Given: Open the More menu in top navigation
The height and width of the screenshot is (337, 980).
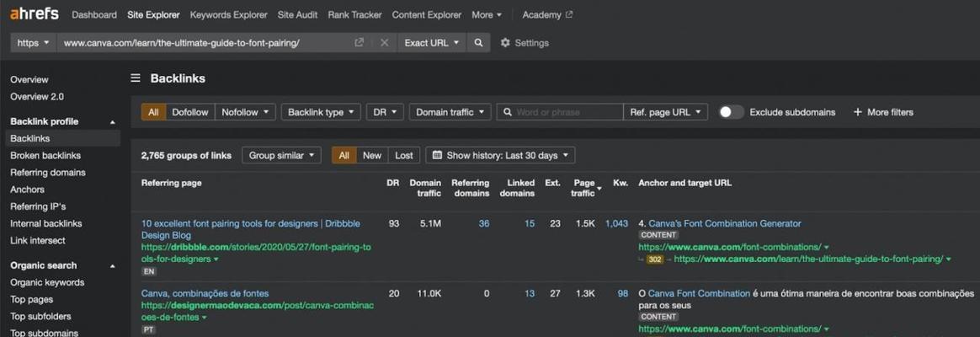Looking at the screenshot, I should click(x=487, y=14).
